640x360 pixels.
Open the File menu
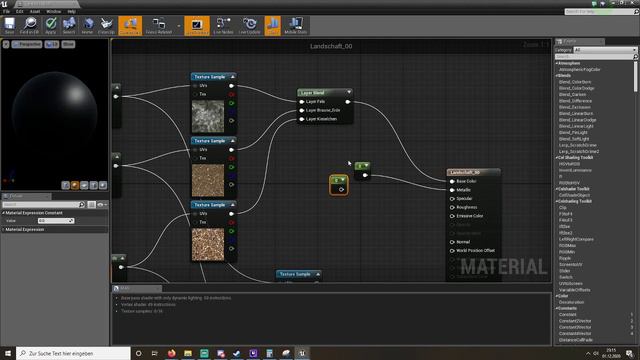coord(7,11)
